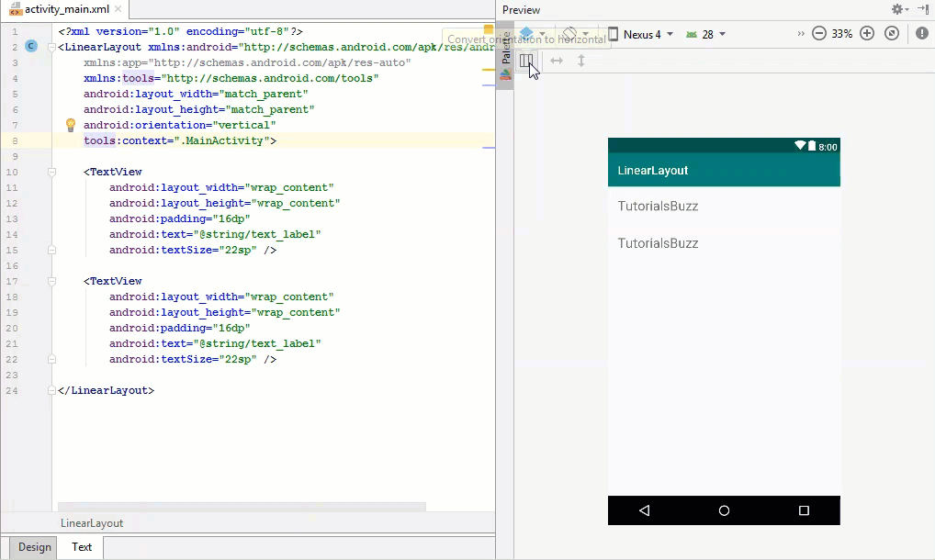935x560 pixels.
Task: Click the lightbulb on the orientation line
Action: [71, 124]
